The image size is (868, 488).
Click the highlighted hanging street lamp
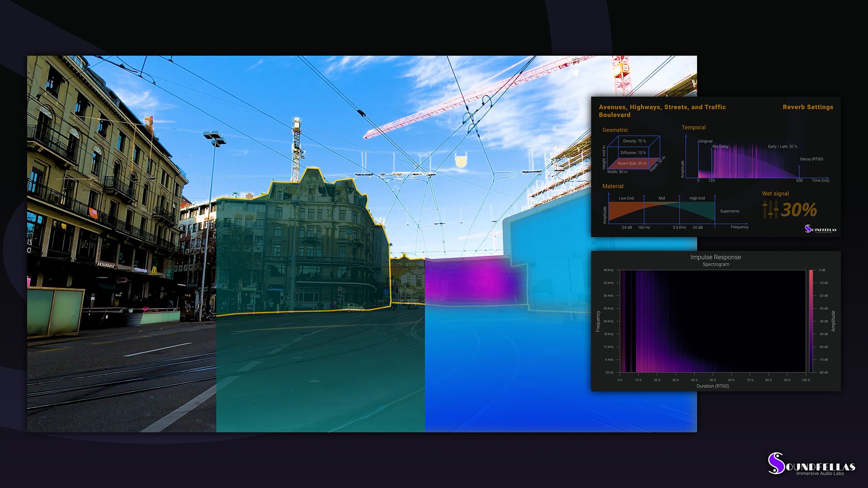click(460, 160)
